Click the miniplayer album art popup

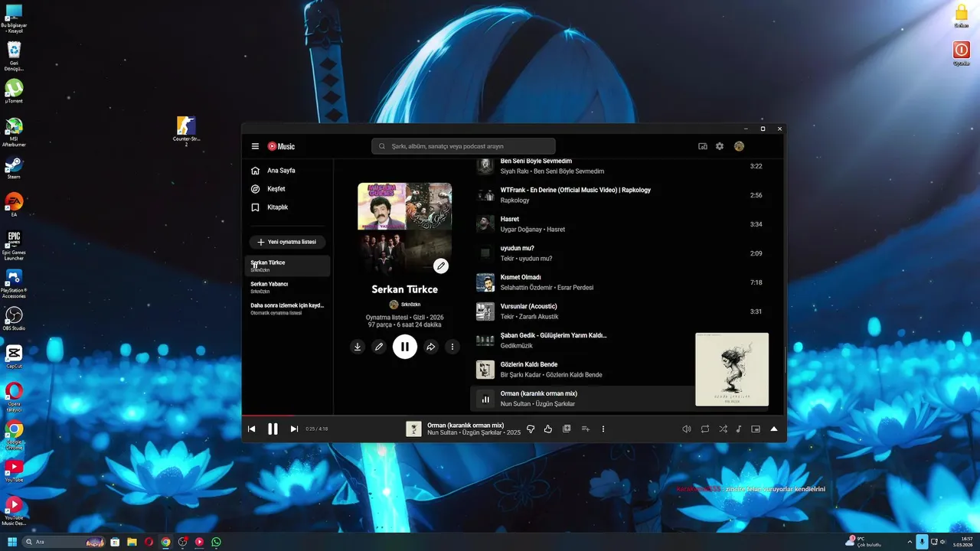click(x=732, y=370)
